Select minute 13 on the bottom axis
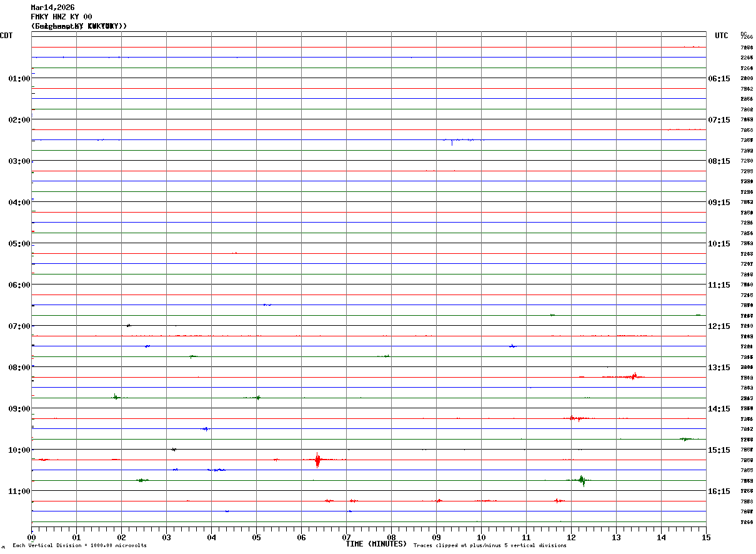756x554 pixels. [x=616, y=538]
